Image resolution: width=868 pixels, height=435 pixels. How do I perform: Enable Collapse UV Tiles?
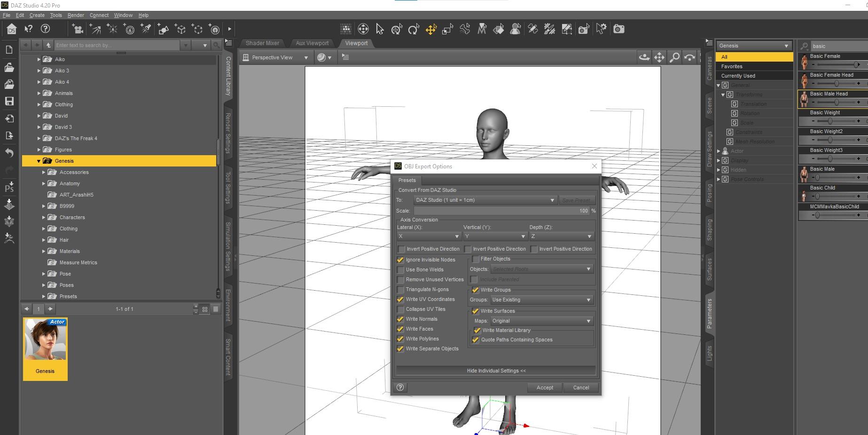point(400,309)
